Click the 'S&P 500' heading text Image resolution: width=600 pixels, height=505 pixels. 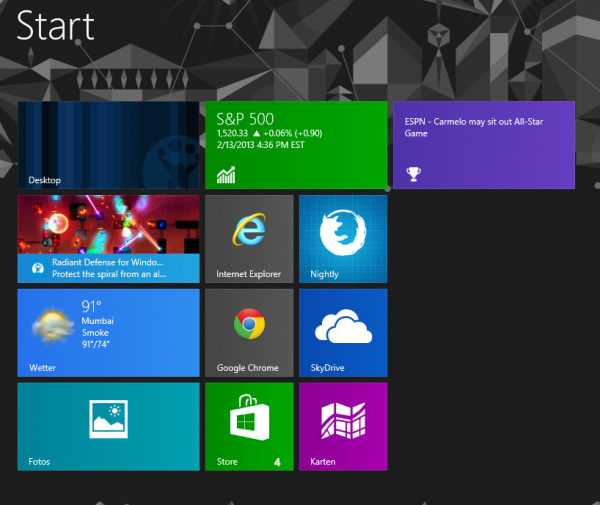[245, 119]
